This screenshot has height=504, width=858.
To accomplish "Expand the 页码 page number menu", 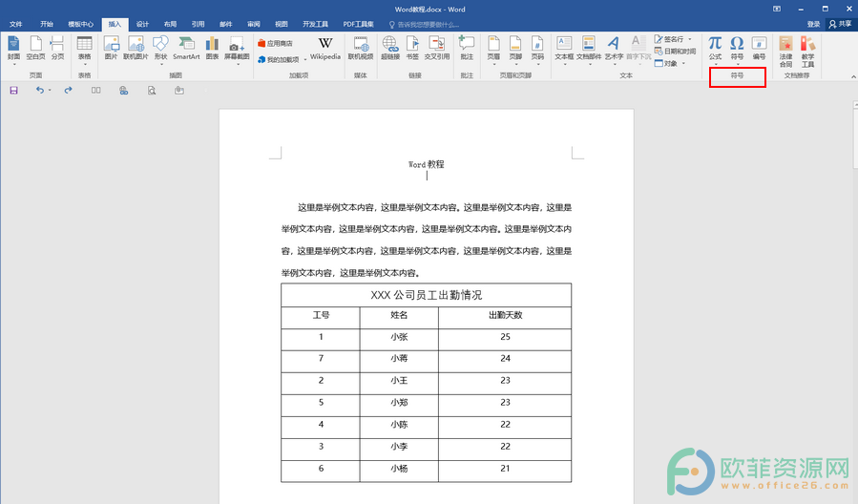I will pyautogui.click(x=537, y=64).
